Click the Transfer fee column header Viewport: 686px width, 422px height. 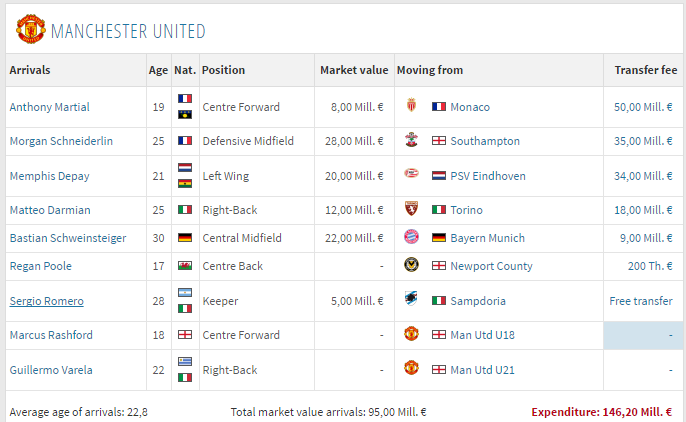pos(646,70)
